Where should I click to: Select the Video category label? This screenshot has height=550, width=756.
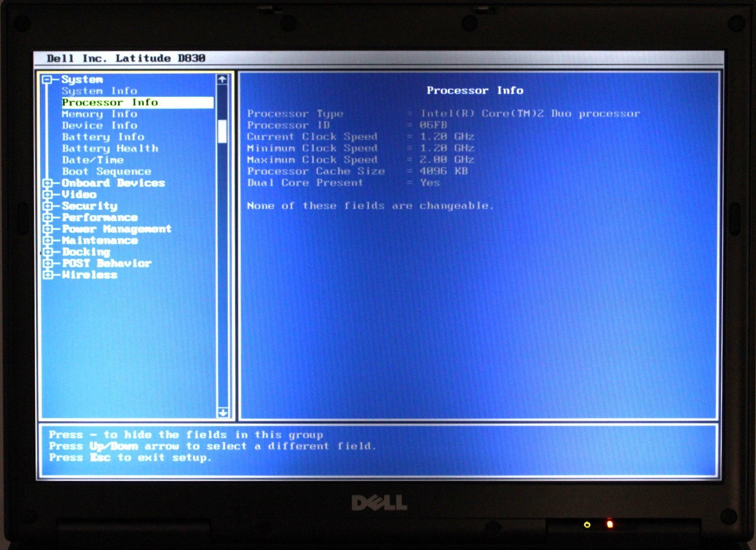tap(79, 195)
